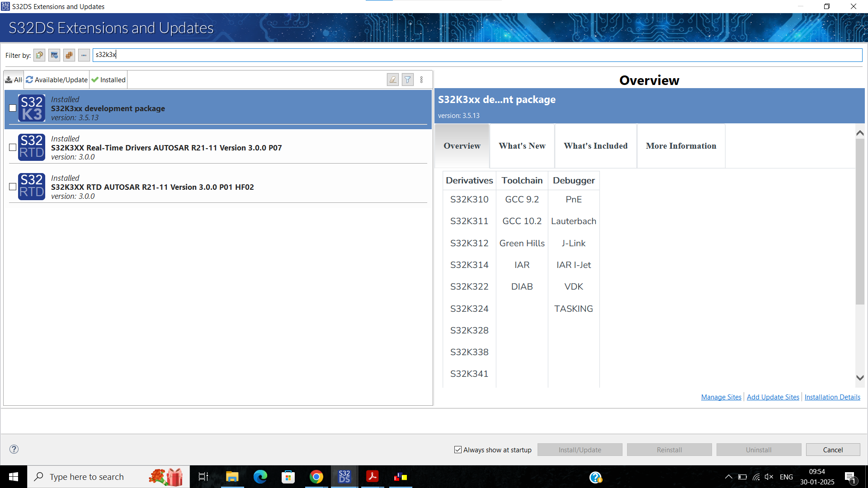Click the funnel filter icon
The width and height of the screenshot is (868, 488).
point(408,80)
